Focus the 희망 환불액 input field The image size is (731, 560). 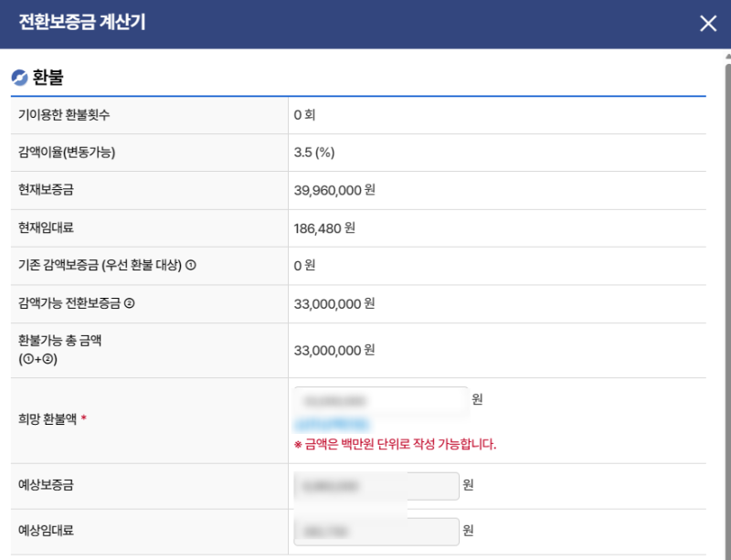pyautogui.click(x=381, y=400)
